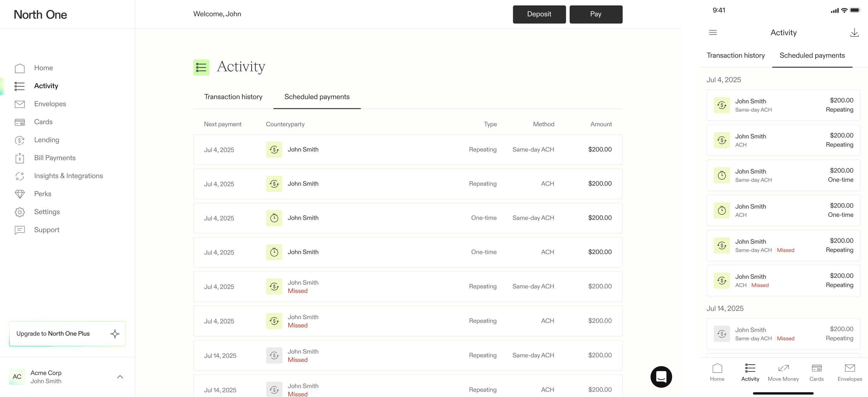This screenshot has width=868, height=397.
Task: Click the Bill Payments sidebar icon
Action: click(20, 158)
